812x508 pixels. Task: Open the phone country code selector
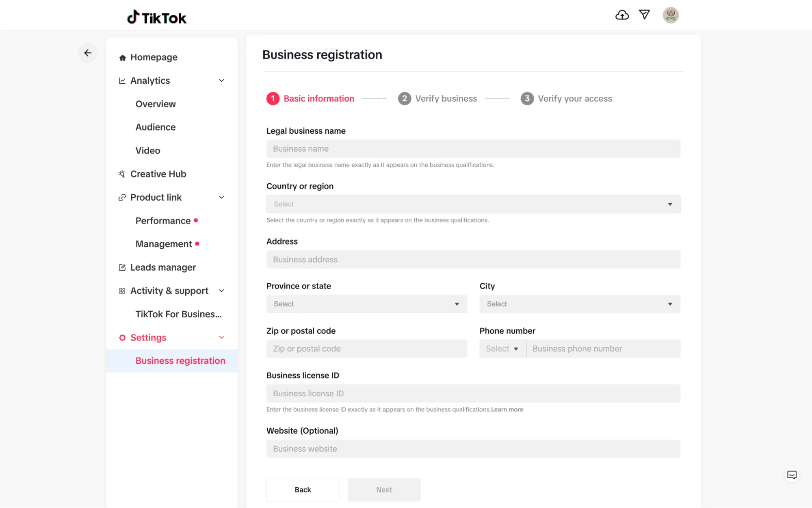coord(502,349)
